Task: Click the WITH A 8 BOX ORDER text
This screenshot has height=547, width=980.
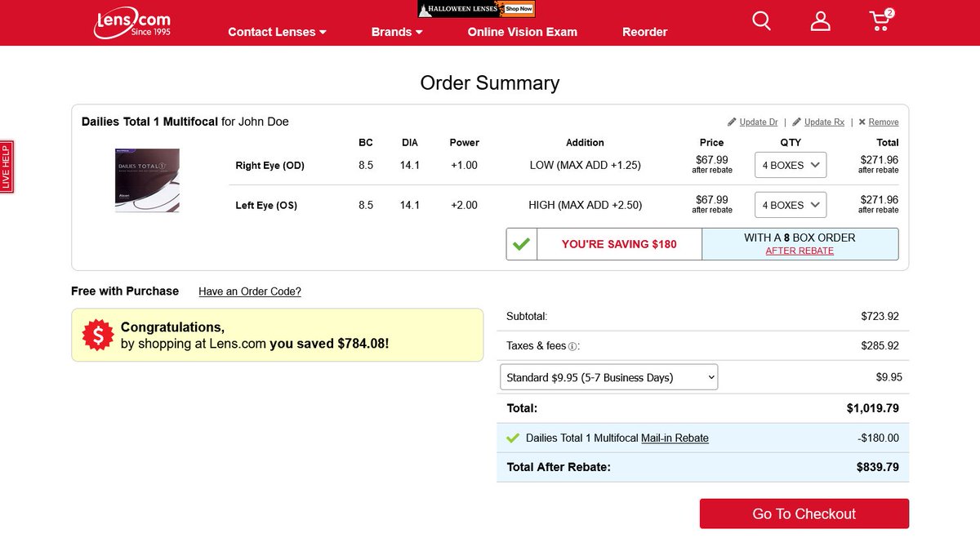Action: pyautogui.click(x=800, y=238)
